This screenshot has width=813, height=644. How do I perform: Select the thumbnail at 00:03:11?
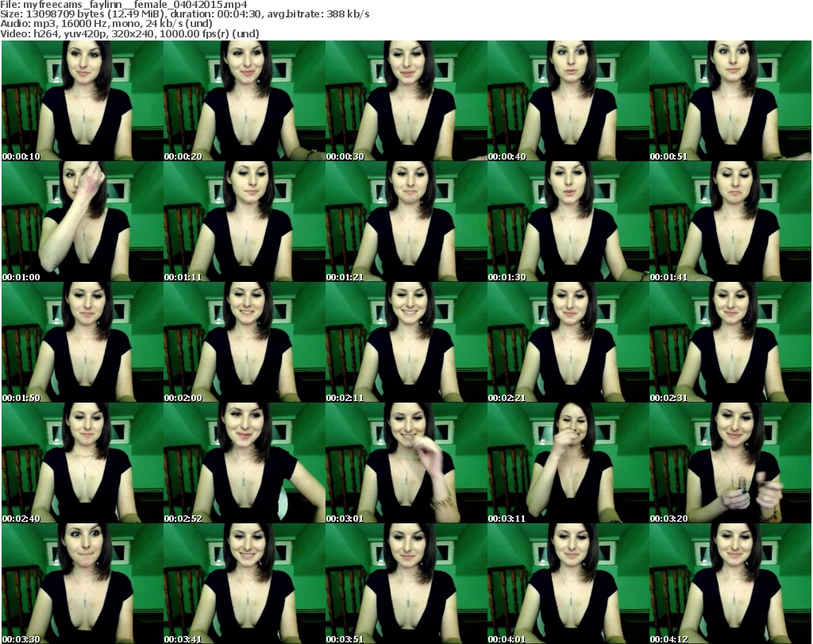(568, 463)
